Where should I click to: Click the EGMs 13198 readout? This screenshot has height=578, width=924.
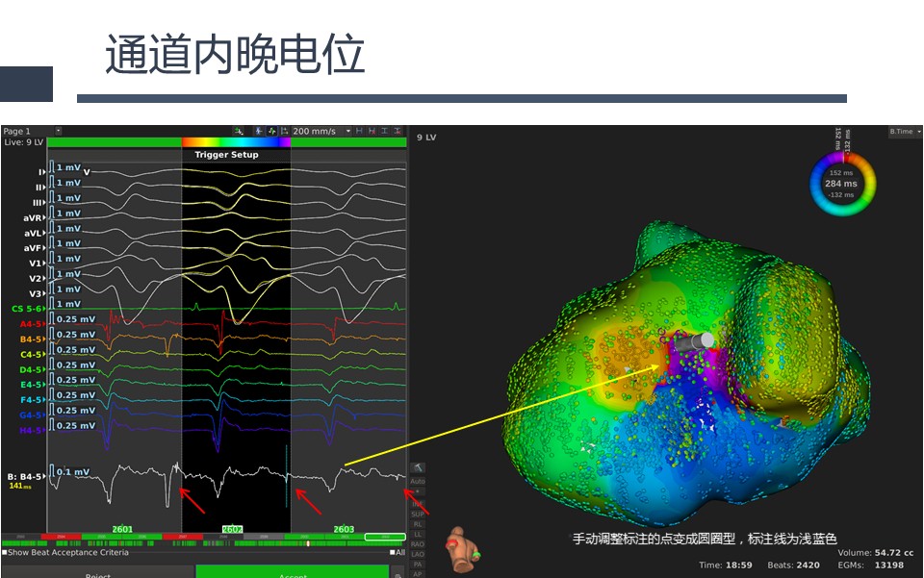pos(871,565)
